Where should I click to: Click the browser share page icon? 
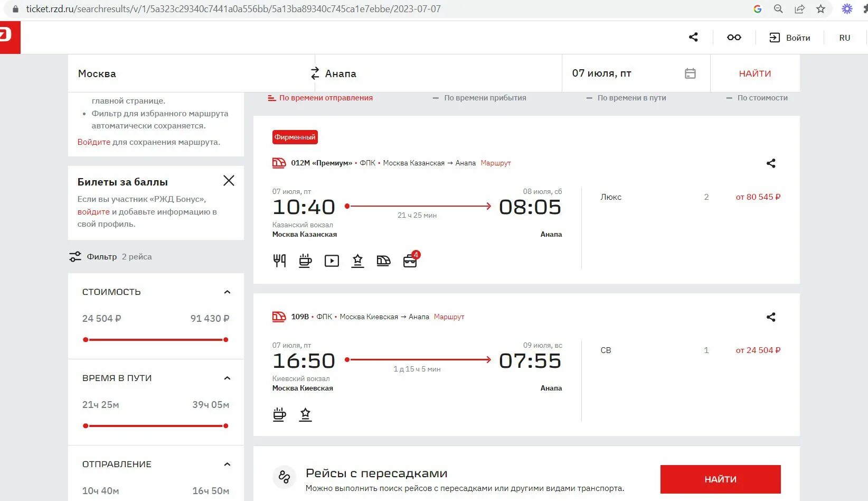799,9
